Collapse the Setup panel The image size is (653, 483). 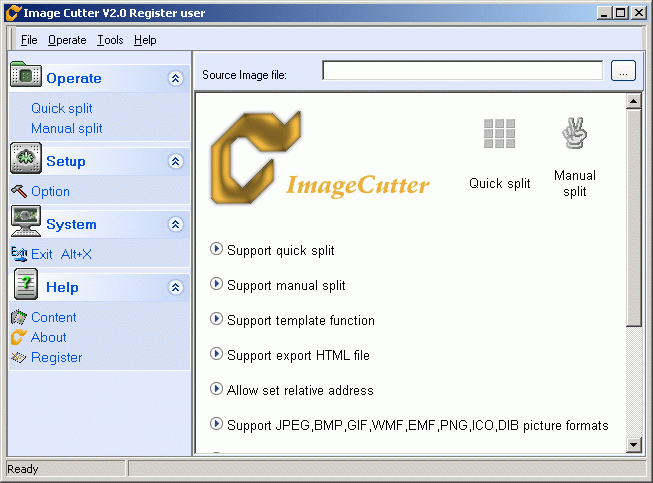[176, 161]
